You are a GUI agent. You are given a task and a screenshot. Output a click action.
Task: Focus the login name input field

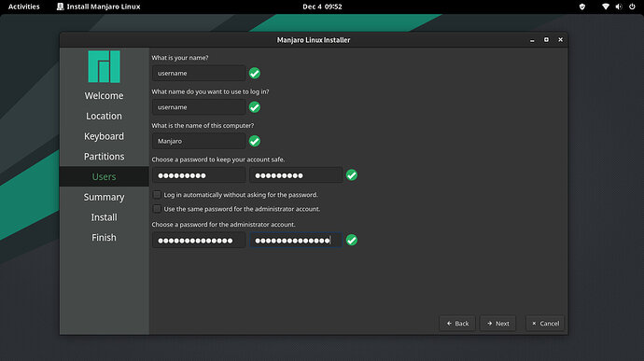(x=199, y=107)
